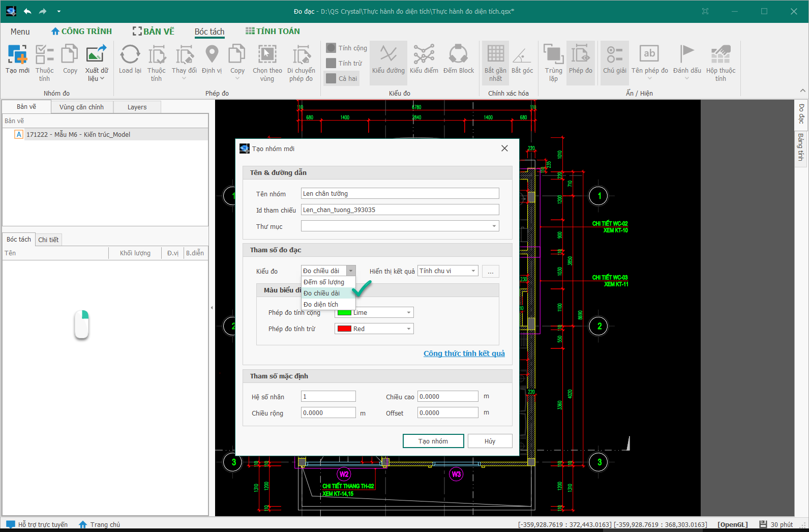Click Trang chủ in the status bar
This screenshot has width=809, height=532.
pyautogui.click(x=100, y=524)
